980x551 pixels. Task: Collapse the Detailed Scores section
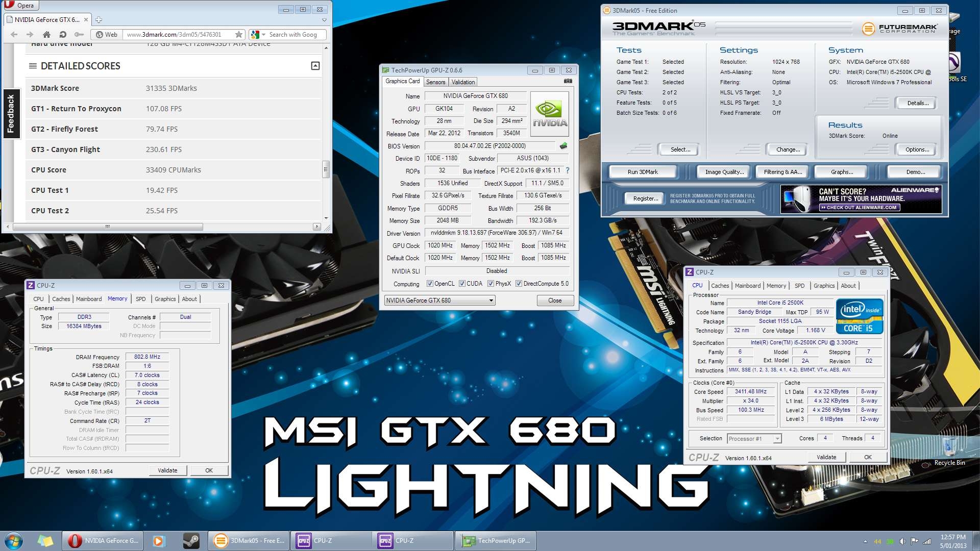click(x=315, y=66)
